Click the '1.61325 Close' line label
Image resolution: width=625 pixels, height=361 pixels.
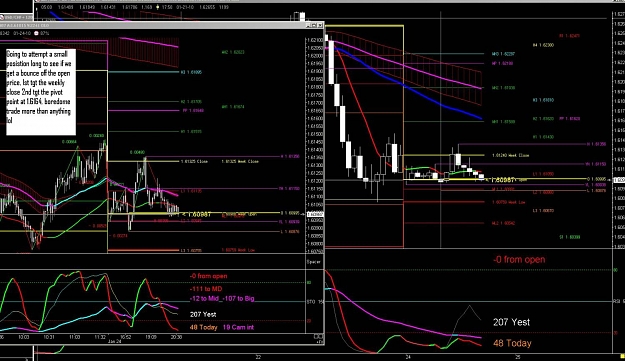194,161
